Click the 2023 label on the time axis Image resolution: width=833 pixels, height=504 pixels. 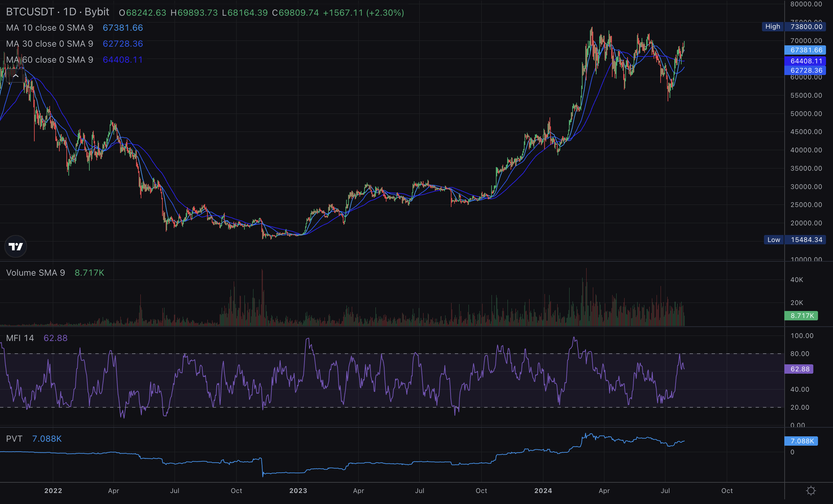point(298,490)
